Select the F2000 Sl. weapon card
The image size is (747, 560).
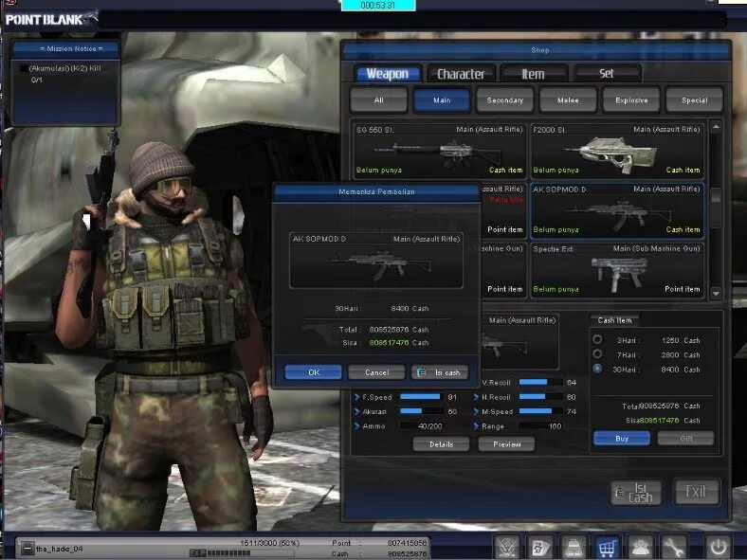pyautogui.click(x=617, y=151)
